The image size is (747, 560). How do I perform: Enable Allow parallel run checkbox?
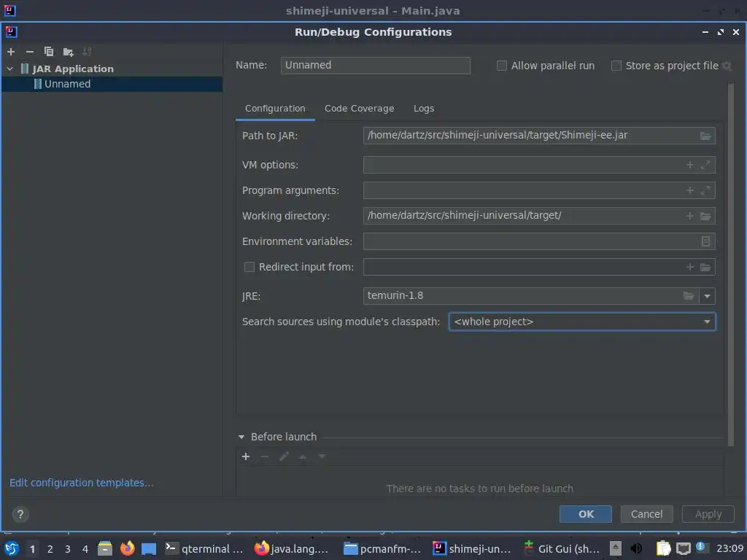(502, 66)
